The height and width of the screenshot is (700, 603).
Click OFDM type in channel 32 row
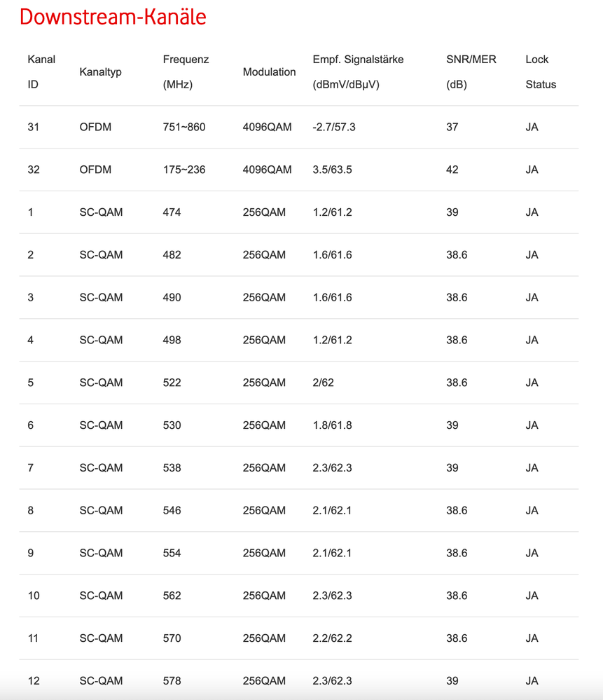click(95, 170)
